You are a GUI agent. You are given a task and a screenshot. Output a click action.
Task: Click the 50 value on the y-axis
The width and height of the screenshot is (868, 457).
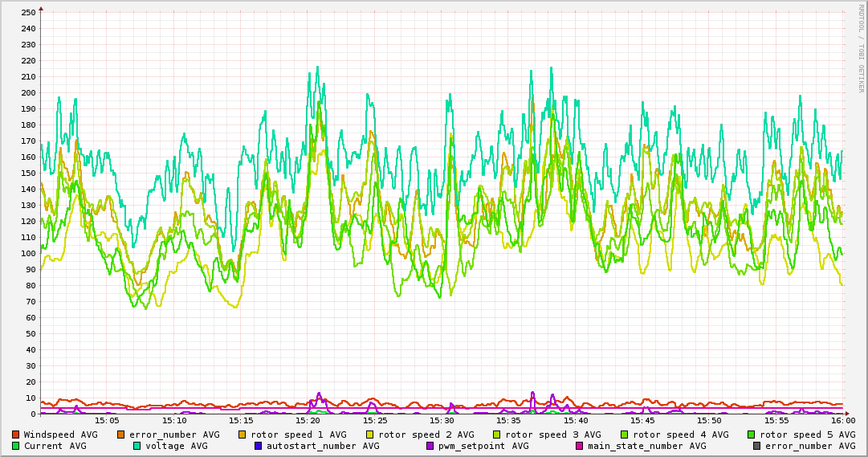pyautogui.click(x=31, y=333)
